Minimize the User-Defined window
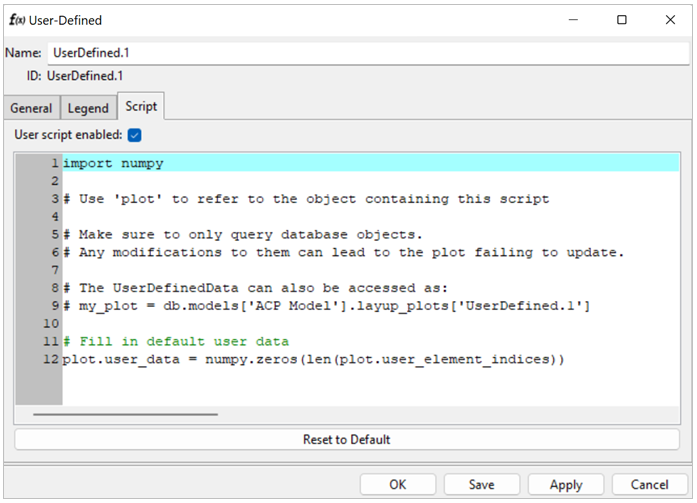 click(573, 20)
